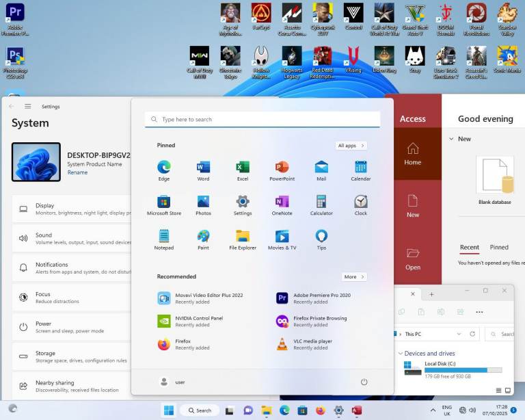The width and height of the screenshot is (525, 420).
Task: Show hidden system tray icons
Action: [x=433, y=410]
